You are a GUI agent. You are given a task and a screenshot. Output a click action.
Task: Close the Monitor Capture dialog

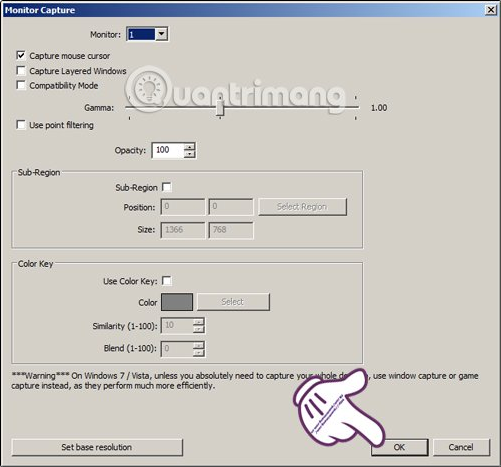491,10
